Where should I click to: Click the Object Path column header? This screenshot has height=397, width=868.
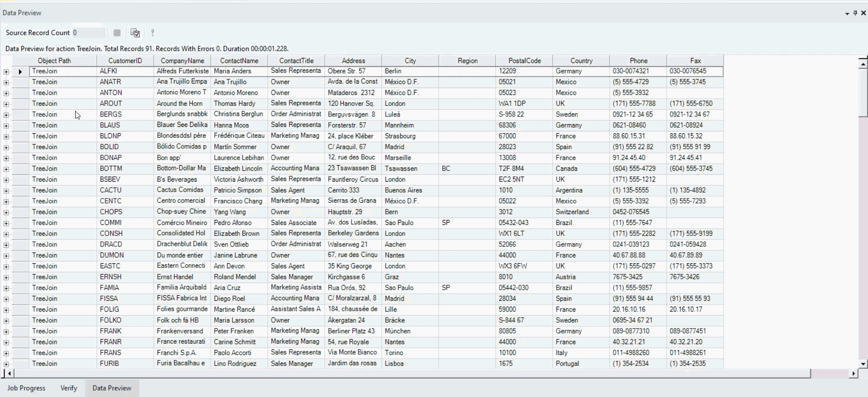pos(54,61)
